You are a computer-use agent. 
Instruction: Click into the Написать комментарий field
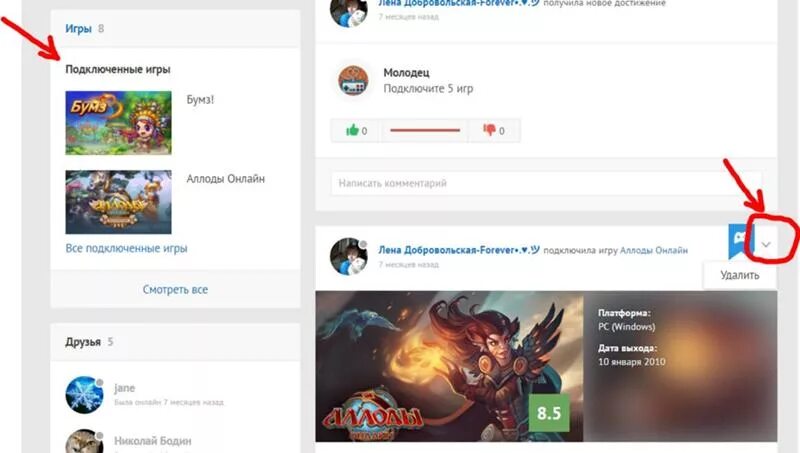click(x=546, y=183)
